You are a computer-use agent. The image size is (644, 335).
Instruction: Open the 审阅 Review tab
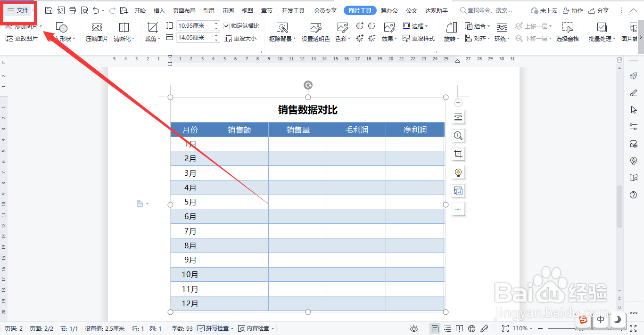tap(228, 10)
